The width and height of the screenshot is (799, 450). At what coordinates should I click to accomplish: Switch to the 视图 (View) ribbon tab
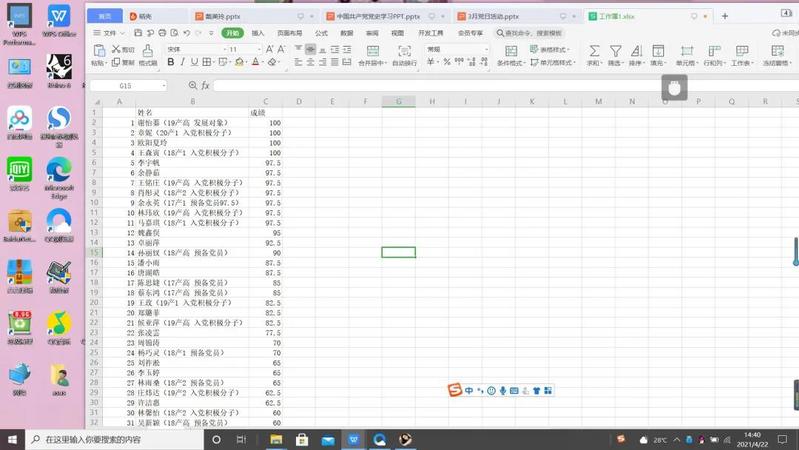[397, 33]
